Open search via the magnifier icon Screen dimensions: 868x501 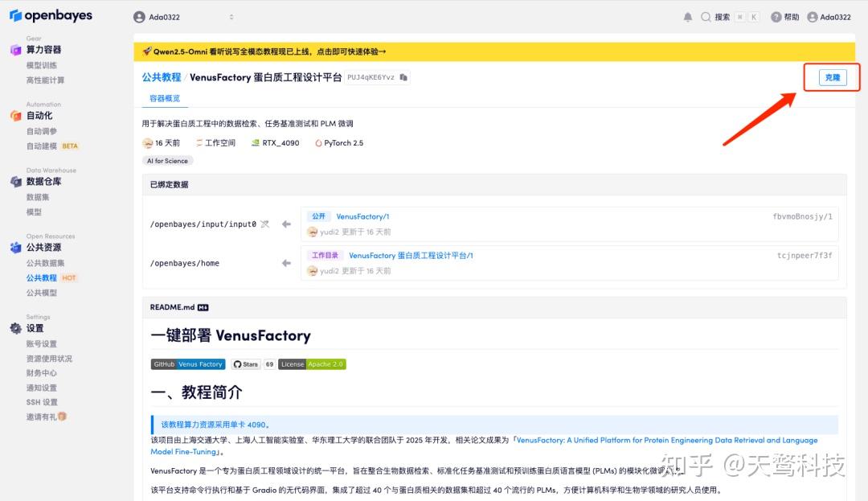(707, 16)
